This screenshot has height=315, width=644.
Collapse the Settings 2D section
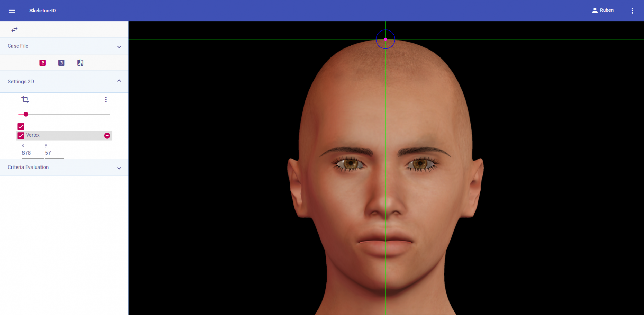coord(119,81)
